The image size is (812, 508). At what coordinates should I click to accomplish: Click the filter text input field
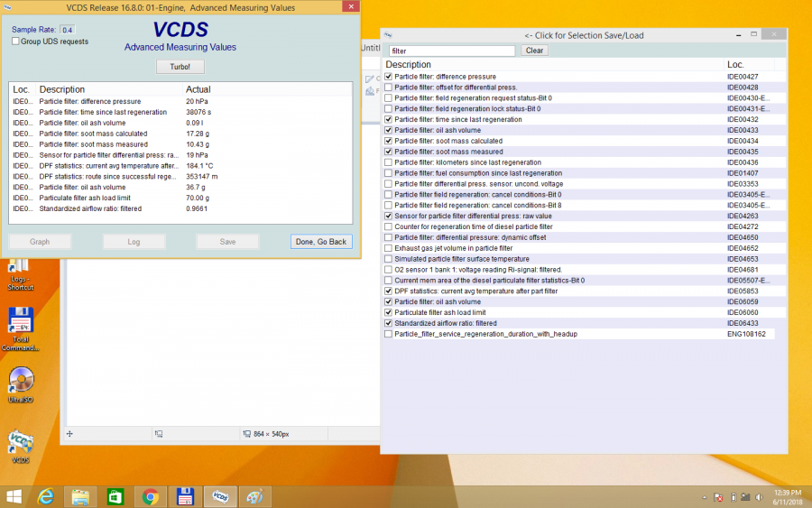(452, 51)
